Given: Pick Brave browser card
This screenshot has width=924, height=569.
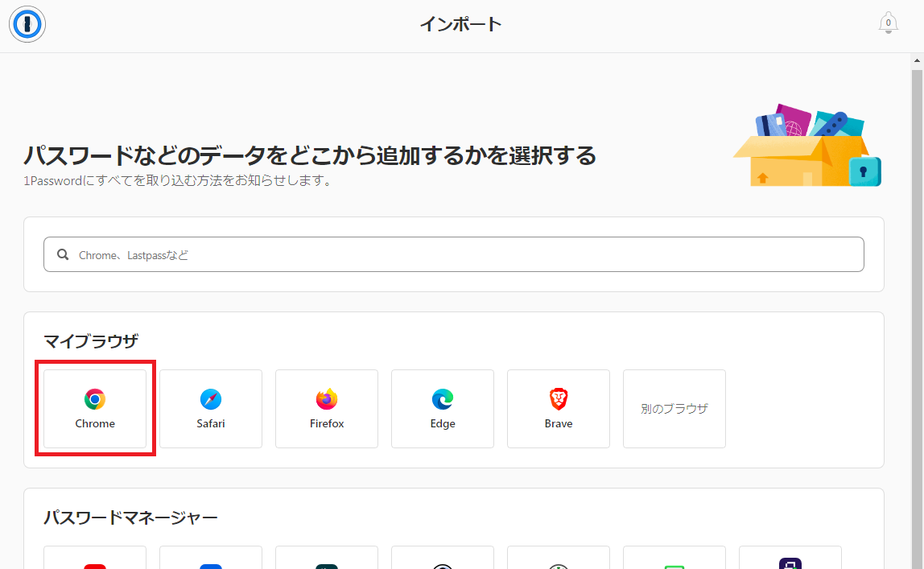Looking at the screenshot, I should (559, 409).
